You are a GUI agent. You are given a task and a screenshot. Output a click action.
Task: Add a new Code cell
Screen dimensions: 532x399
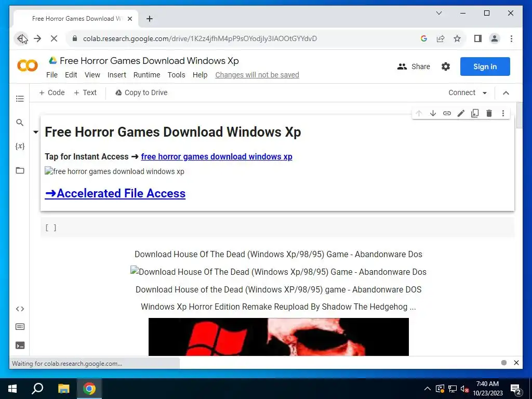click(x=52, y=92)
